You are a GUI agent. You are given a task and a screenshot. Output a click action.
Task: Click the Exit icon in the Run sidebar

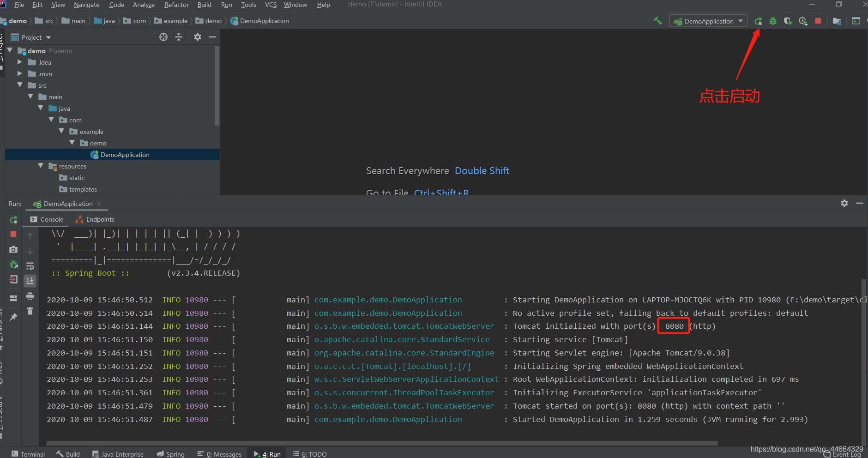[13, 279]
